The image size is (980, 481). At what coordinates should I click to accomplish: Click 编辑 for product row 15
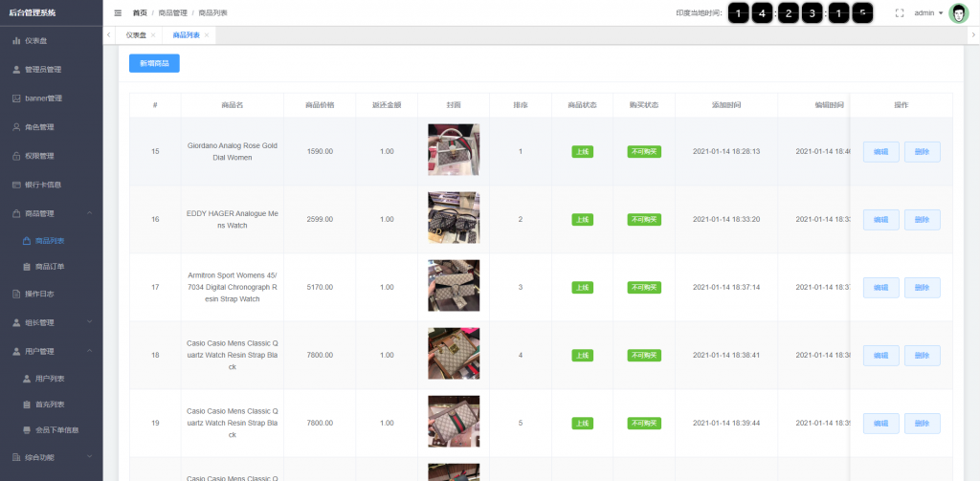880,152
